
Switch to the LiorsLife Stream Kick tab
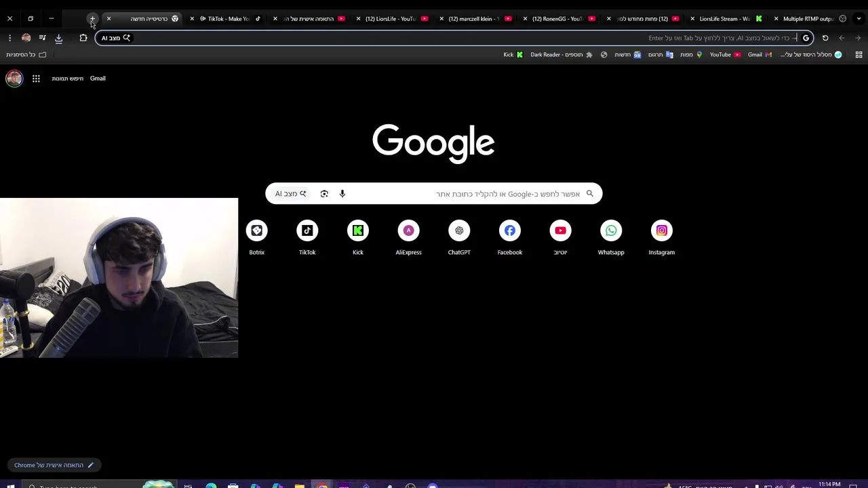[x=727, y=19]
